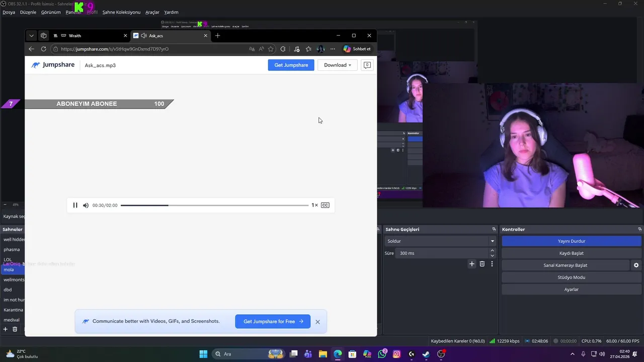Screen dimensions: 644x362
Task: Add a new scene with plus icon
Action: [6, 329]
